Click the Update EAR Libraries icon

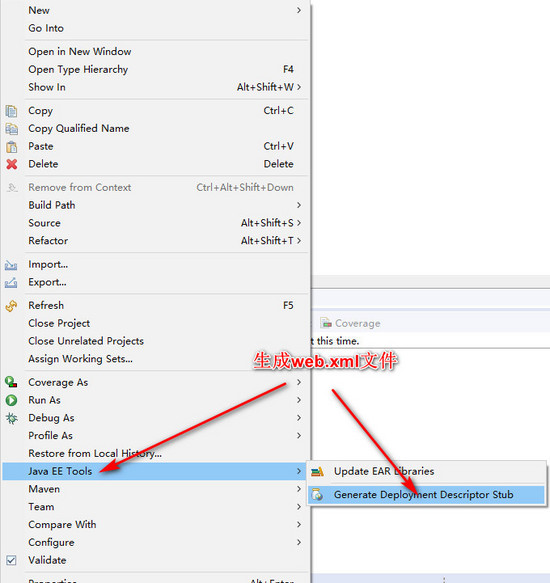click(x=317, y=472)
